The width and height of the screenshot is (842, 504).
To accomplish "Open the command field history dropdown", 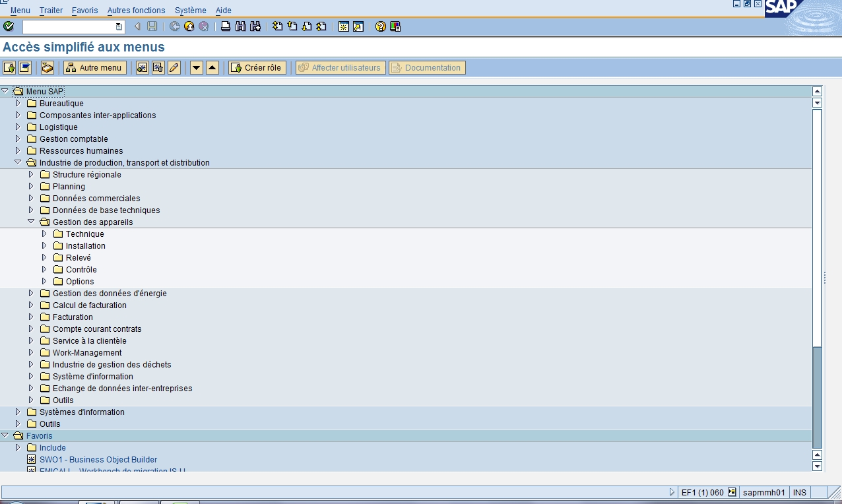I will pos(119,26).
